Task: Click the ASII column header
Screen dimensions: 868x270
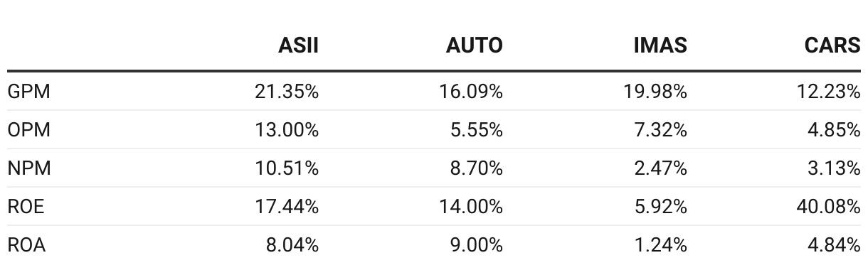Action: (299, 45)
